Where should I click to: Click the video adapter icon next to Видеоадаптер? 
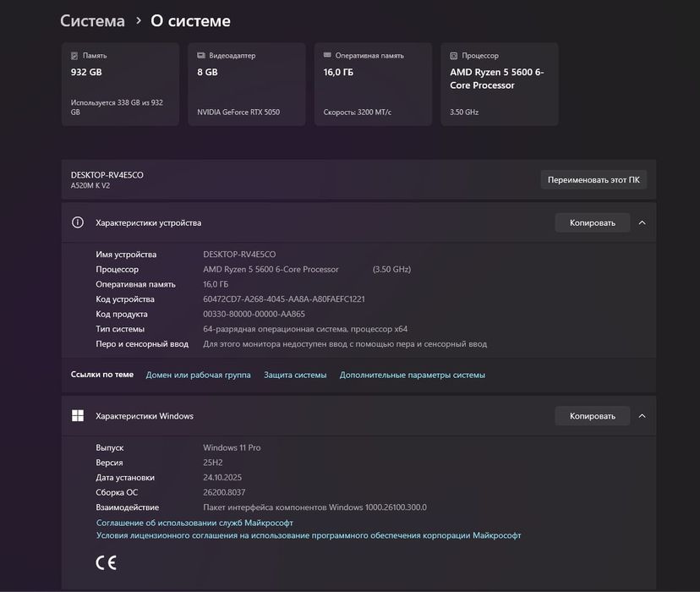tap(201, 55)
